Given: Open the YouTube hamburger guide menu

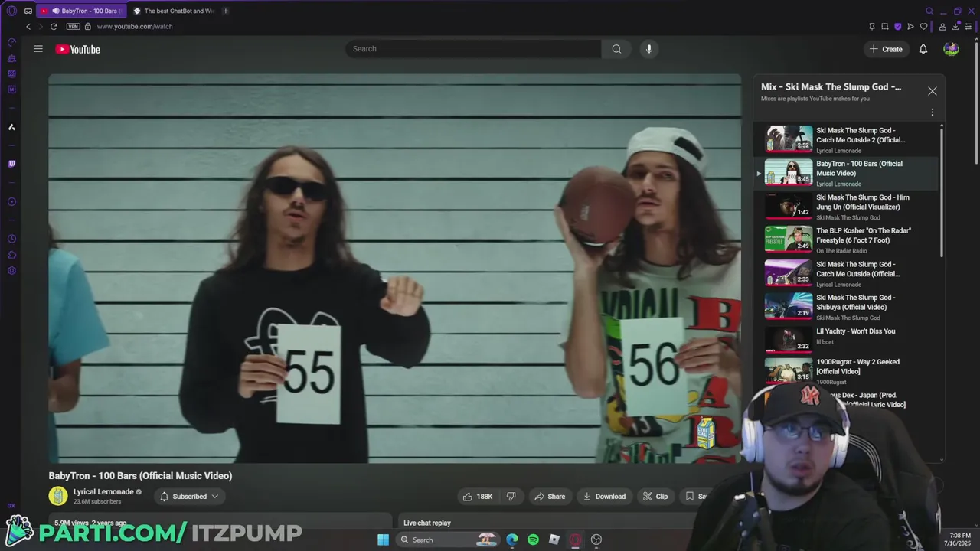Looking at the screenshot, I should [38, 49].
